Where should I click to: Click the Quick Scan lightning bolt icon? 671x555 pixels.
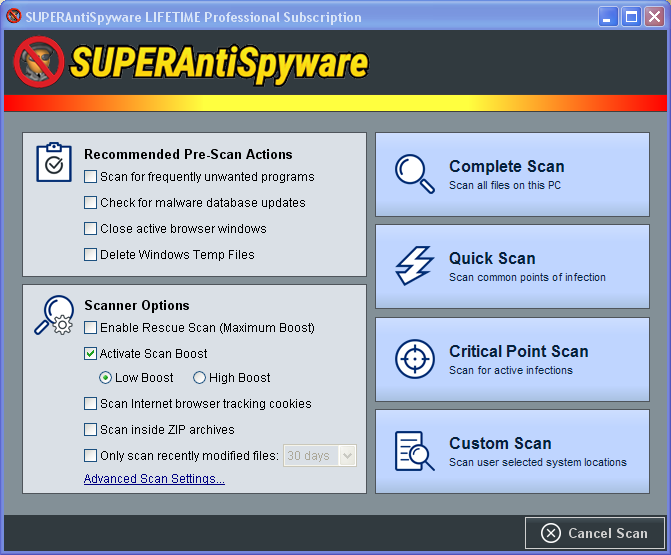[x=414, y=265]
